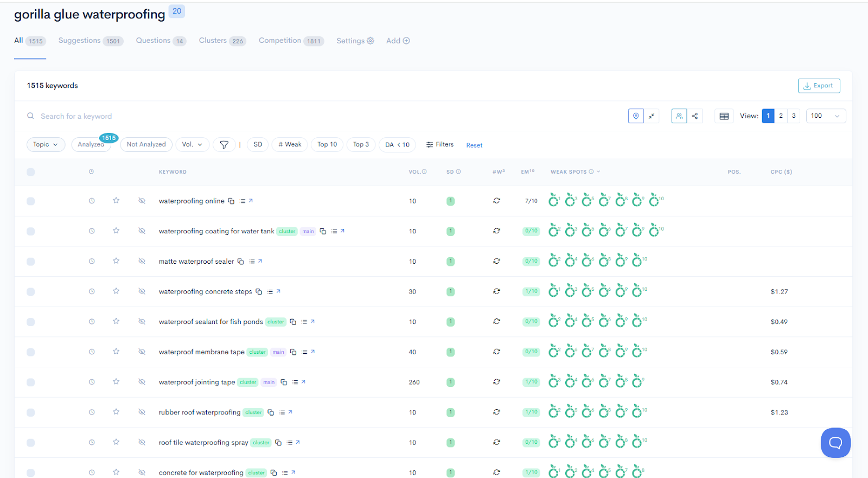Switch to the All tab
The width and height of the screenshot is (868, 478).
30,41
